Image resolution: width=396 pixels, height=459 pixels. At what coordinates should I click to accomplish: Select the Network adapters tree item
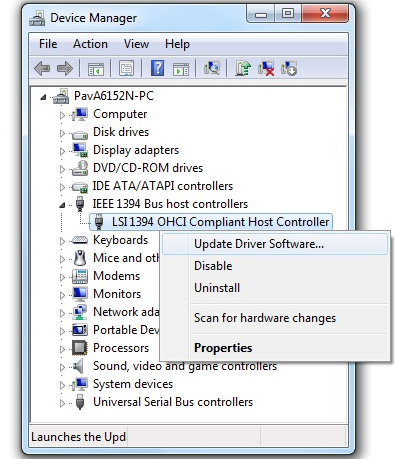[x=126, y=312]
